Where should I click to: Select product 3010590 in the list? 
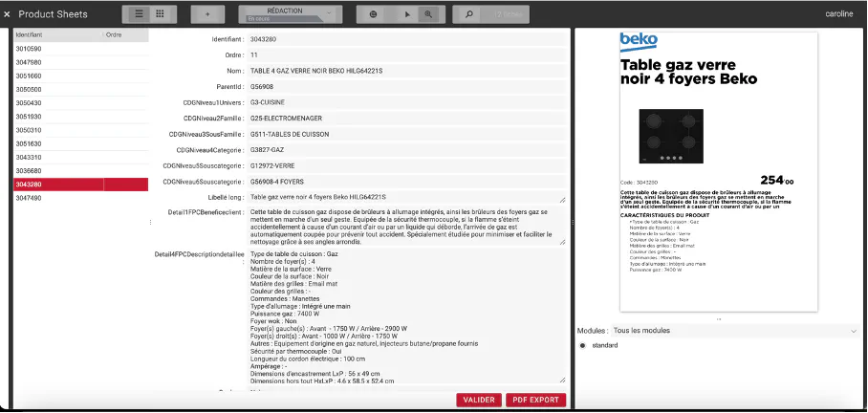click(x=29, y=48)
